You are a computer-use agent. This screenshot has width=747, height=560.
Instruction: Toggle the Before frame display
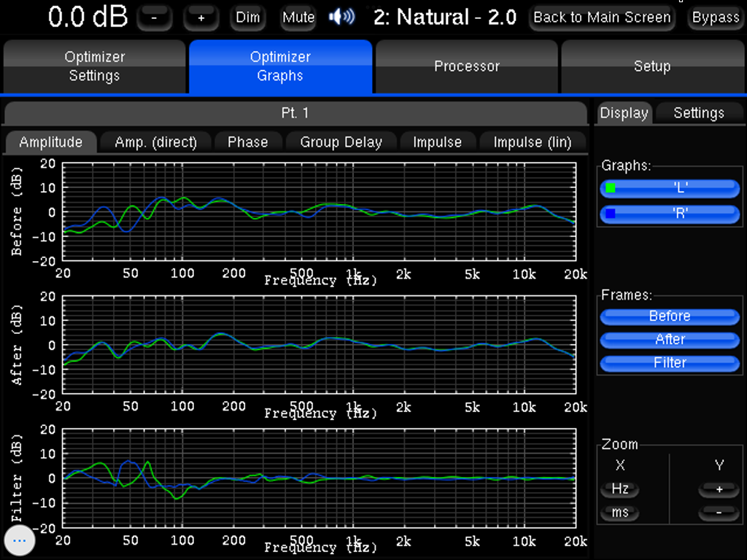pyautogui.click(x=670, y=316)
